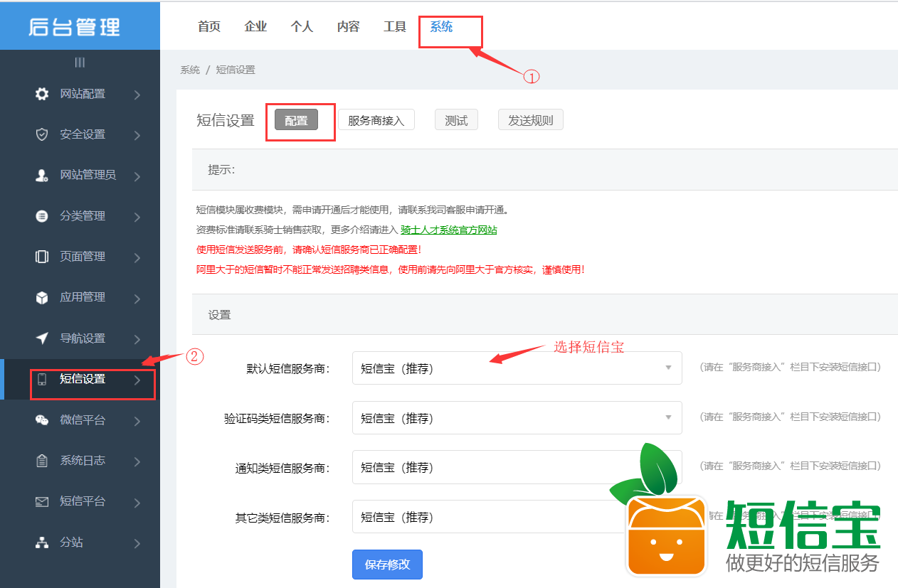Select 分站 in the sidebar
The height and width of the screenshot is (588, 898).
pos(71,542)
